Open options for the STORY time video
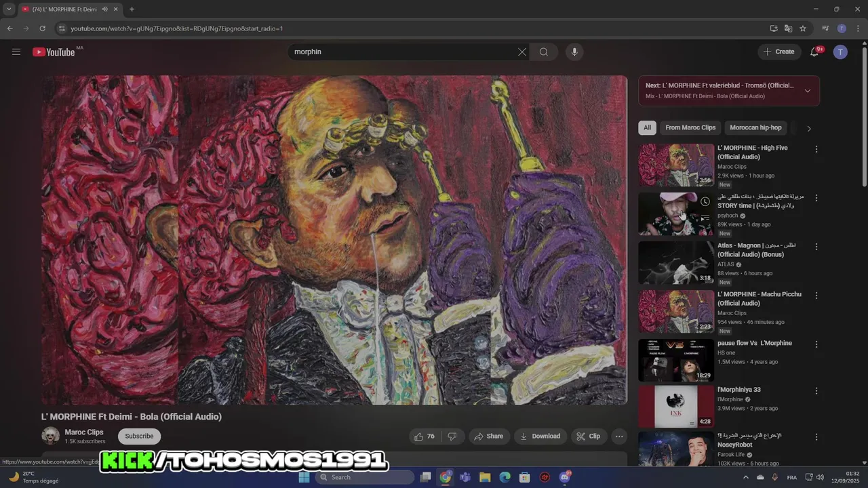The width and height of the screenshot is (868, 488). coord(816,198)
